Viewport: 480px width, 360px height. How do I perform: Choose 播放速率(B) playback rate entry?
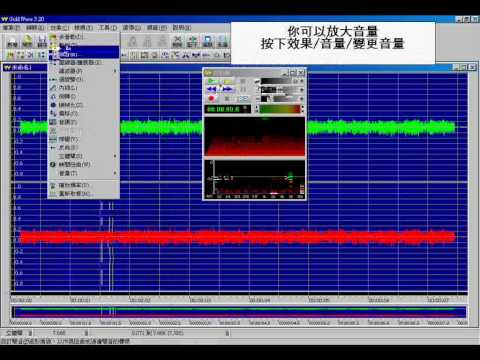pyautogui.click(x=84, y=185)
